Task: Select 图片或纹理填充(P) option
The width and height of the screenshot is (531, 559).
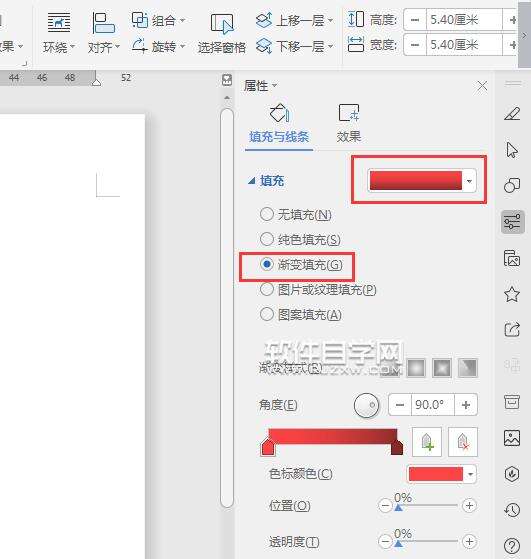Action: coord(318,289)
